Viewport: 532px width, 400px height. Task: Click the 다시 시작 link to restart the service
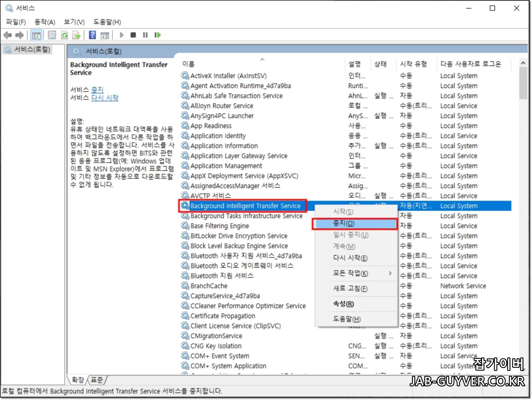pos(105,98)
